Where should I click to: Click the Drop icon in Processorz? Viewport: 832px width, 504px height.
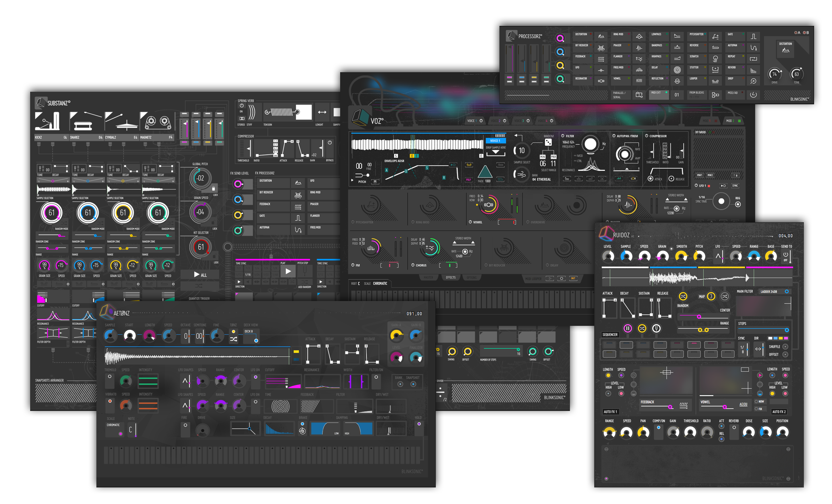[753, 81]
